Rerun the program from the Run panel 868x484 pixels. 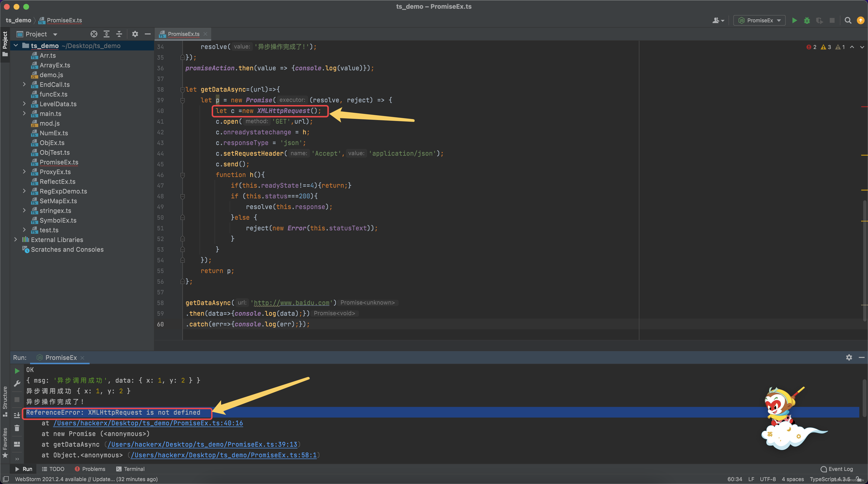(17, 370)
